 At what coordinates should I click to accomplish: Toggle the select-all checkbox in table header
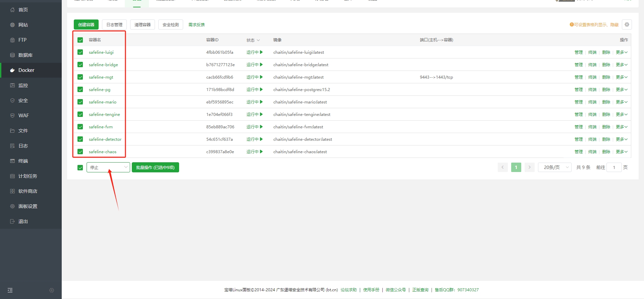point(80,40)
